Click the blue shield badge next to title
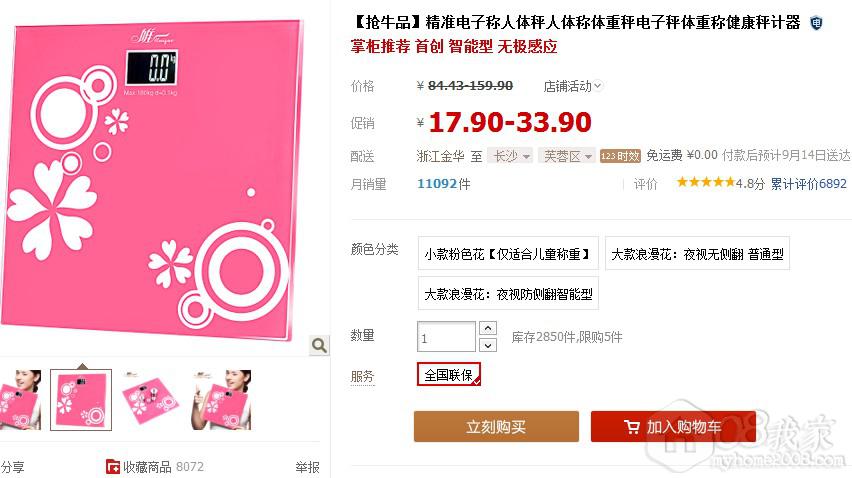The width and height of the screenshot is (852, 478). click(816, 23)
